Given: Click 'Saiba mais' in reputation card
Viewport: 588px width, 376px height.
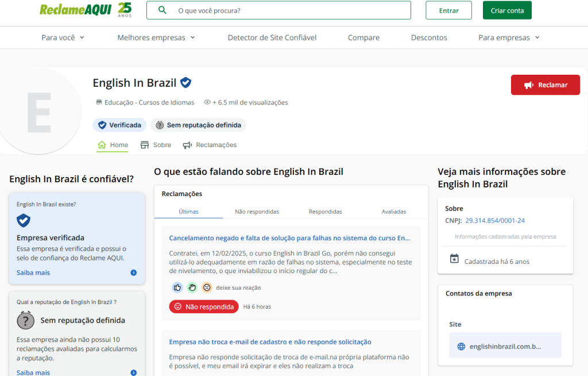Looking at the screenshot, I should [33, 372].
